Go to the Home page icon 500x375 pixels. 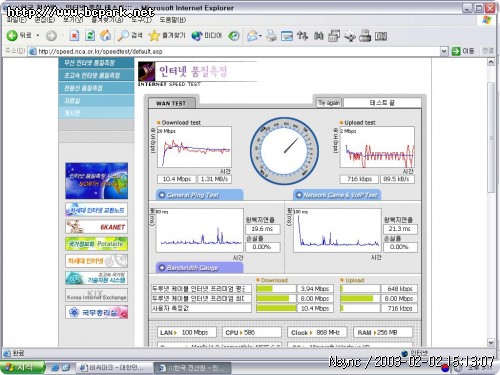tap(106, 35)
